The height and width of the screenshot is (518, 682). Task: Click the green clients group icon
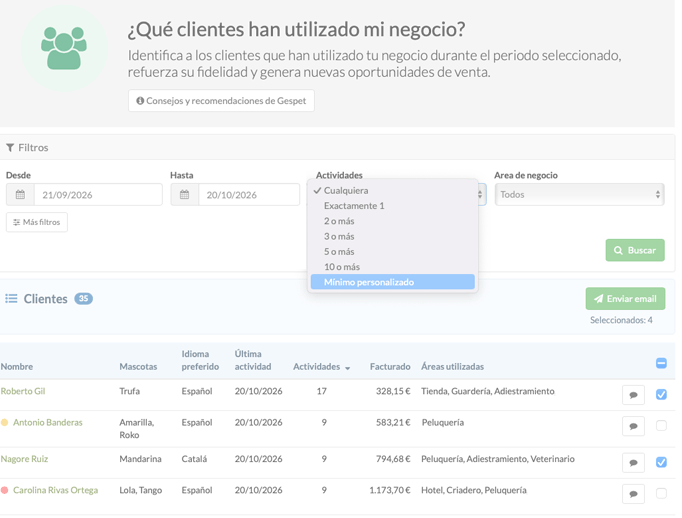(x=64, y=48)
